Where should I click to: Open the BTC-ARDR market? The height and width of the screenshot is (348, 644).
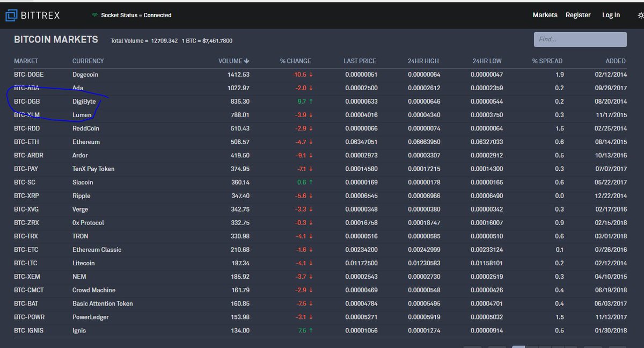pos(28,155)
